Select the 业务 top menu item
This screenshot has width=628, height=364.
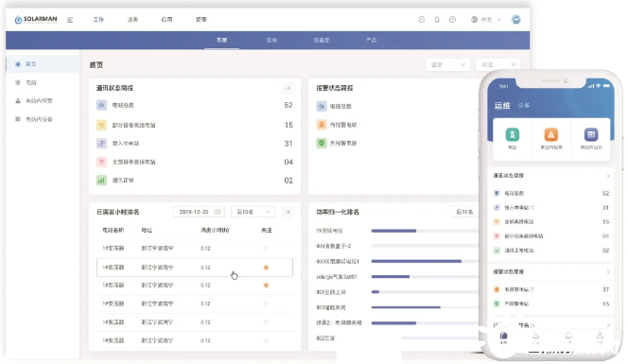tap(132, 19)
